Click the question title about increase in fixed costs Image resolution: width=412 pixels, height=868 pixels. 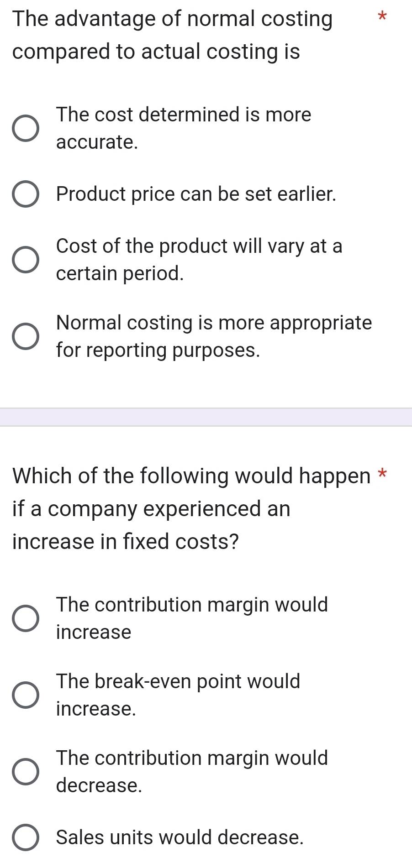pos(192,508)
